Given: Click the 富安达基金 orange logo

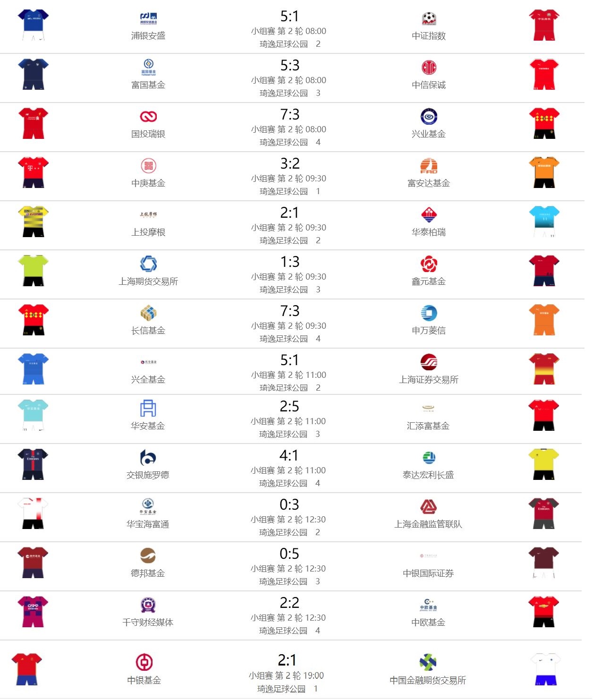Looking at the screenshot, I should point(429,166).
